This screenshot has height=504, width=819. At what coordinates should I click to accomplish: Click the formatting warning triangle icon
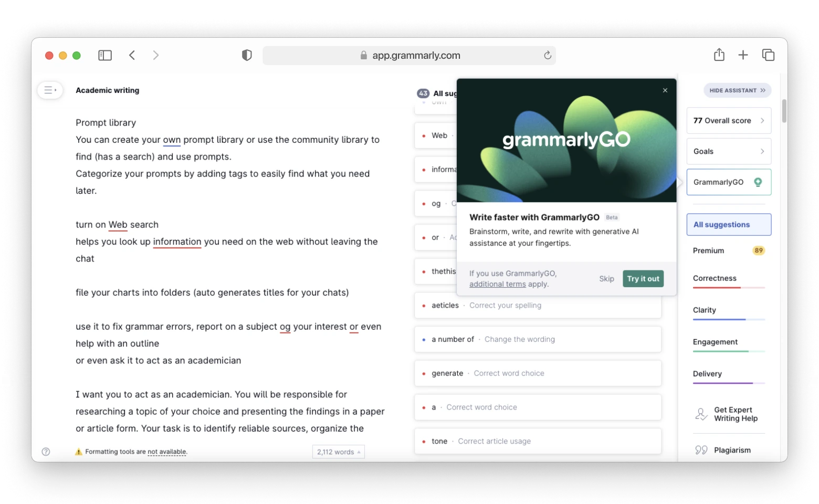pyautogui.click(x=79, y=451)
